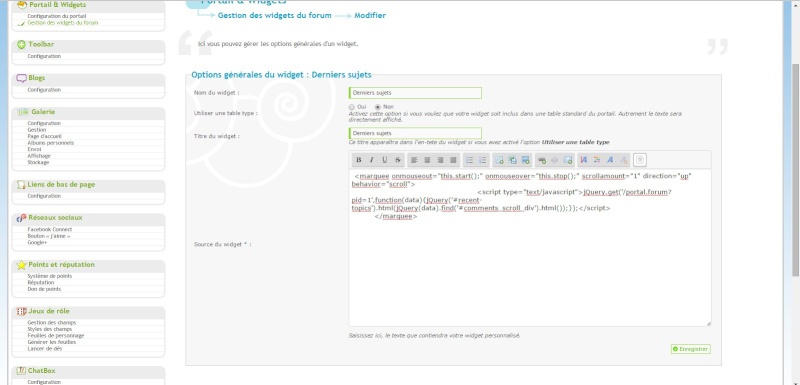The width and height of the screenshot is (800, 385).
Task: Open Envoi under Galerie section
Action: (x=35, y=149)
